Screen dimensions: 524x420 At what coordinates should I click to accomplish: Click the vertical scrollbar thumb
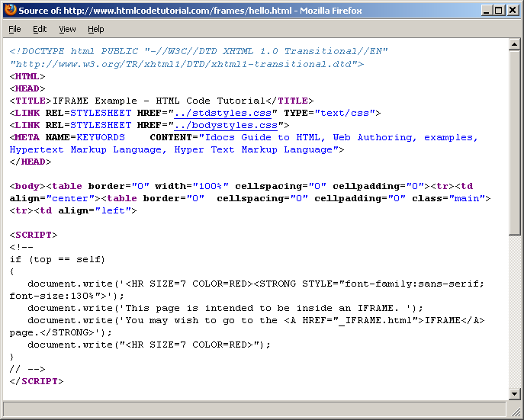pyautogui.click(x=514, y=143)
